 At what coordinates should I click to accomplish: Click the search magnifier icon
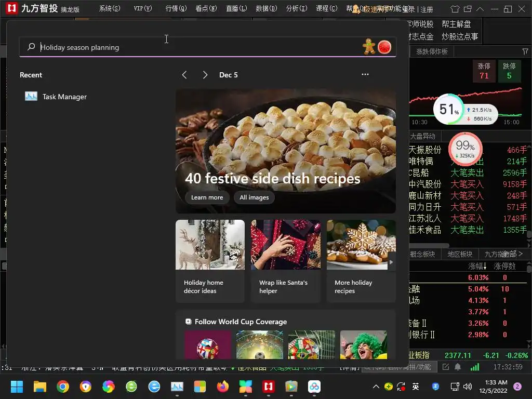(31, 47)
